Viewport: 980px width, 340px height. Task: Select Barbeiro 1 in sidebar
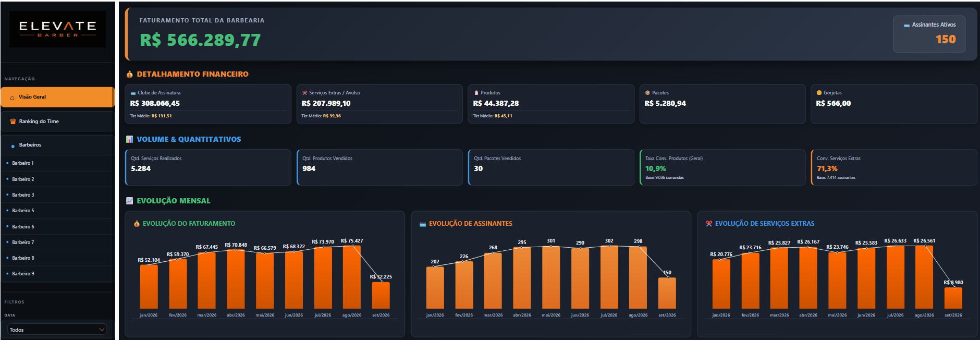[x=57, y=163]
